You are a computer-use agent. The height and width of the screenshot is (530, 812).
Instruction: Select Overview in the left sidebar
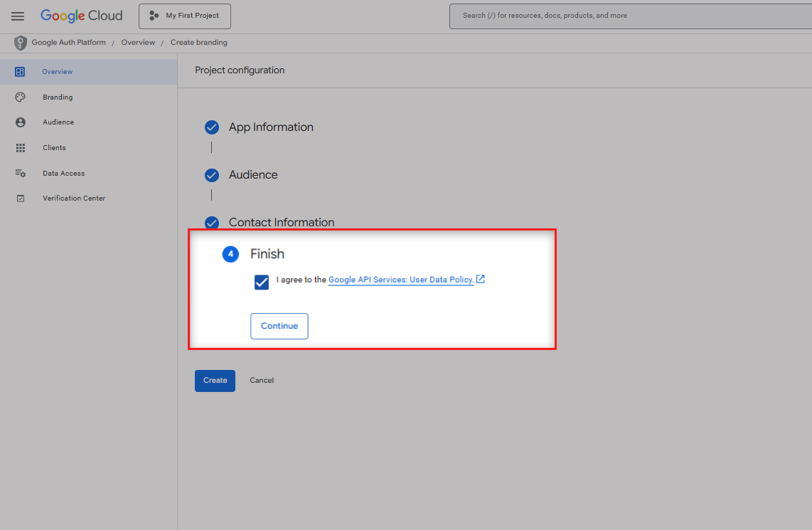coord(58,72)
